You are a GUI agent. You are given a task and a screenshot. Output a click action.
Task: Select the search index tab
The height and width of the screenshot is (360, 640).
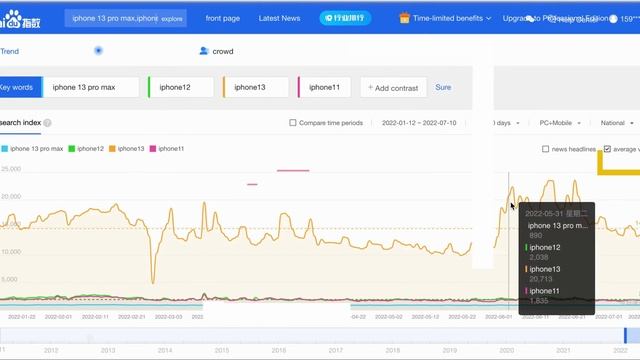[20, 122]
